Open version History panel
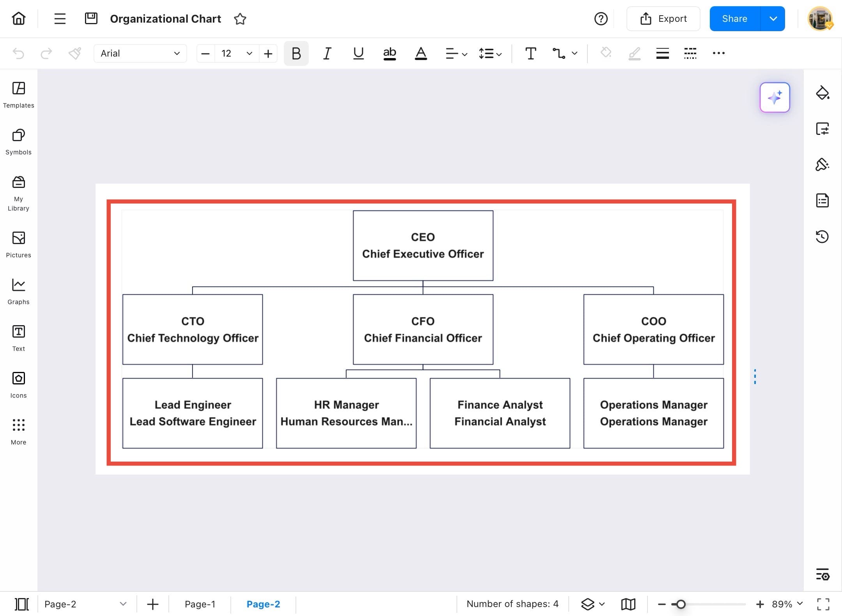Viewport: 842px width, 616px height. pos(823,236)
